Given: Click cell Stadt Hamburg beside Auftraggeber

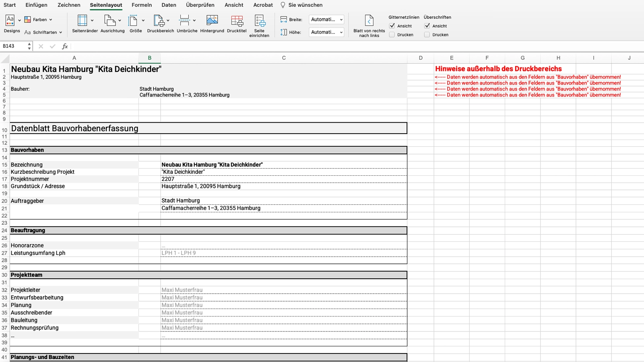Looking at the screenshot, I should click(x=283, y=201).
